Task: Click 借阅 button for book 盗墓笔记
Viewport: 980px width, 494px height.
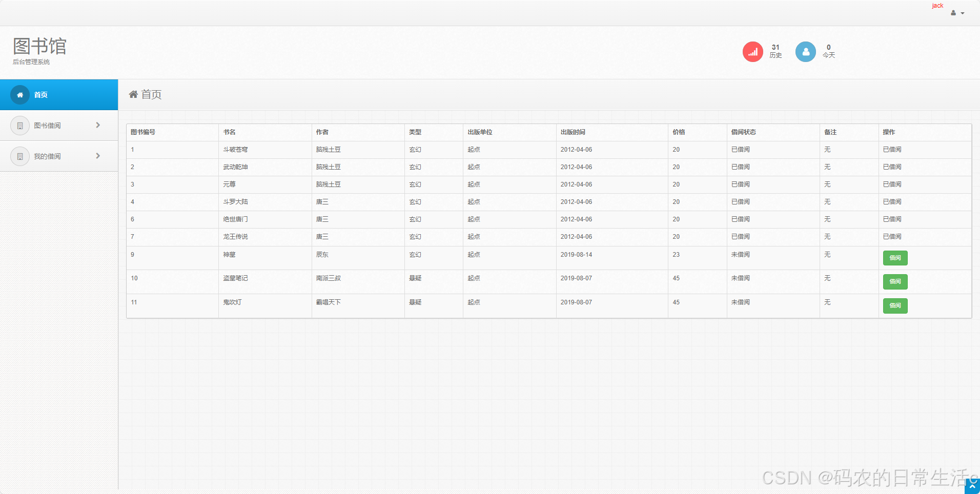Action: 895,281
